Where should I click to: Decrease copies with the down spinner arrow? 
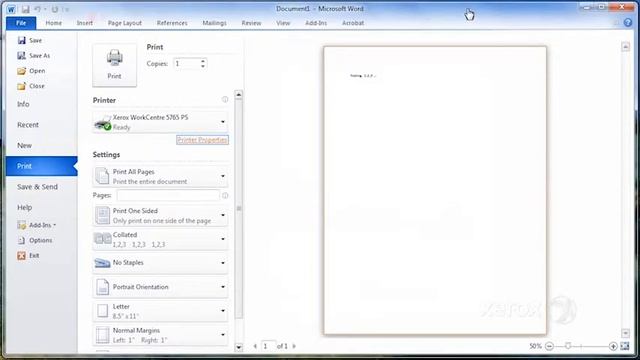click(x=203, y=67)
